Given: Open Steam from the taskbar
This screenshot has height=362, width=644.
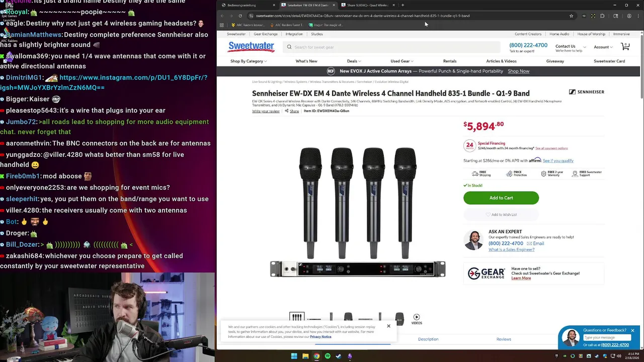Looking at the screenshot, I should coord(339,356).
